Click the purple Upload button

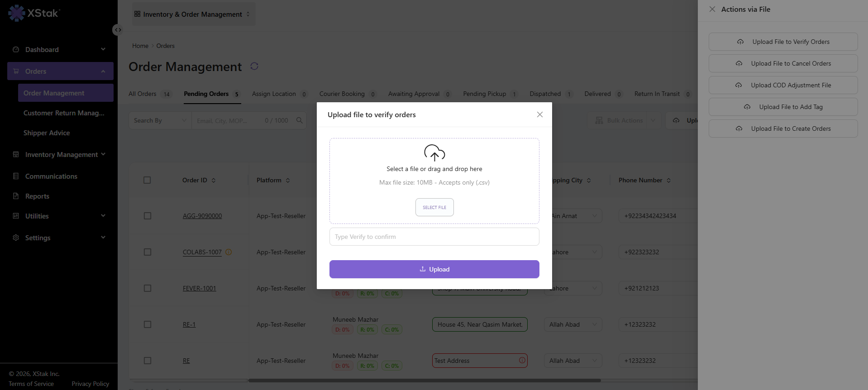click(x=434, y=269)
